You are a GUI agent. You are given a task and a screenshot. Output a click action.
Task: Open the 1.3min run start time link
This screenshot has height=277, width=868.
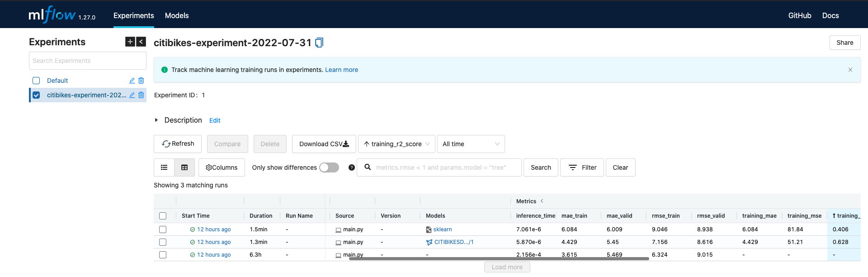tap(214, 242)
